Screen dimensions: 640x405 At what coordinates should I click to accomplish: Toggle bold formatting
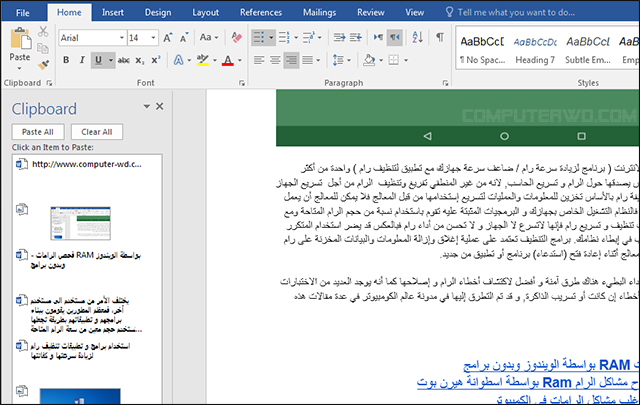click(66, 60)
